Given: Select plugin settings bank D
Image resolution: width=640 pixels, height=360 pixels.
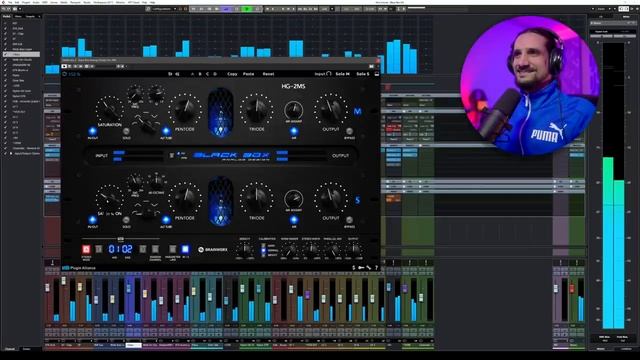Looking at the screenshot, I should click(x=215, y=74).
